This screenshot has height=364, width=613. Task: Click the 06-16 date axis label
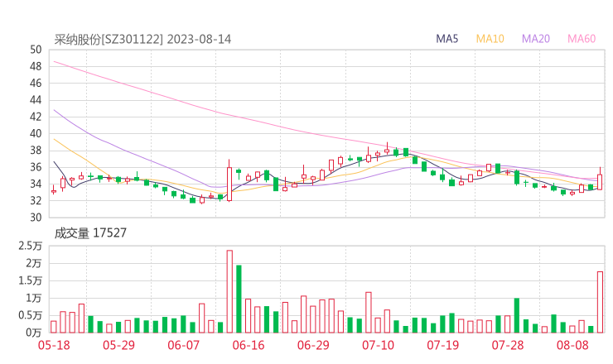[x=249, y=345]
